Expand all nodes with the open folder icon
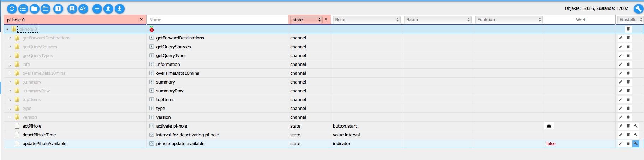The width and height of the screenshot is (644, 160). 46,9
